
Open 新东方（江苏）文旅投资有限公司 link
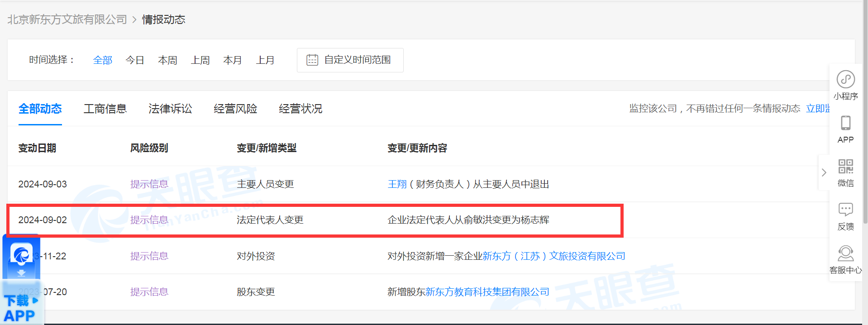pos(553,256)
